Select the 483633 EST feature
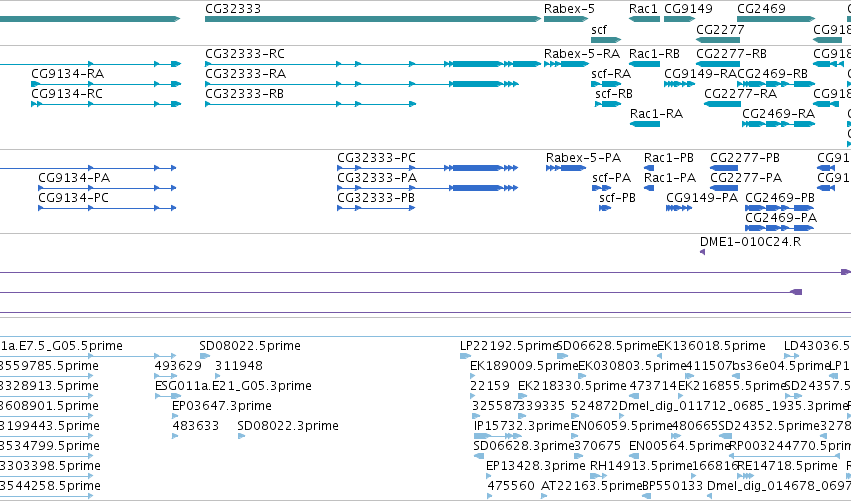The width and height of the screenshot is (851, 501). point(175,436)
